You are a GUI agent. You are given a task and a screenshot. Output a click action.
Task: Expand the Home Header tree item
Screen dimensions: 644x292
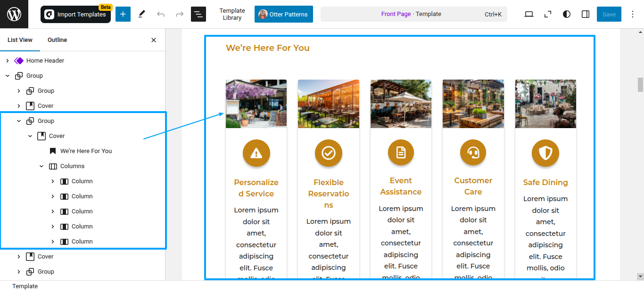pyautogui.click(x=8, y=61)
